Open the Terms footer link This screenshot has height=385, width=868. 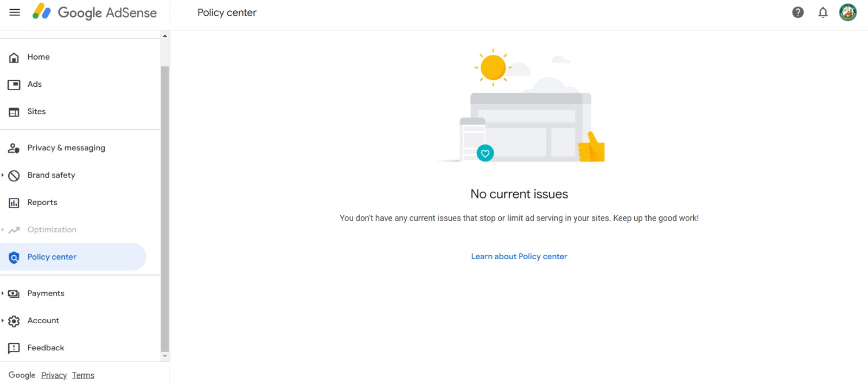(83, 375)
